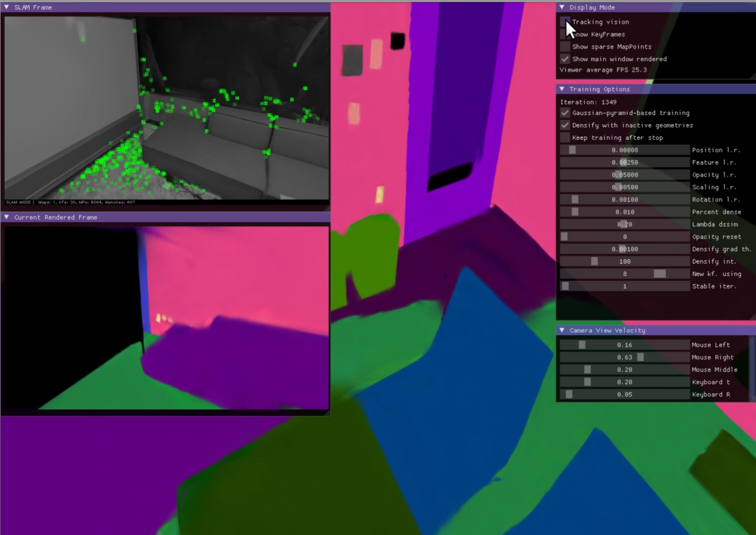Uncheck Gaussian-pyramid-based training
The width and height of the screenshot is (756, 535).
tap(565, 113)
